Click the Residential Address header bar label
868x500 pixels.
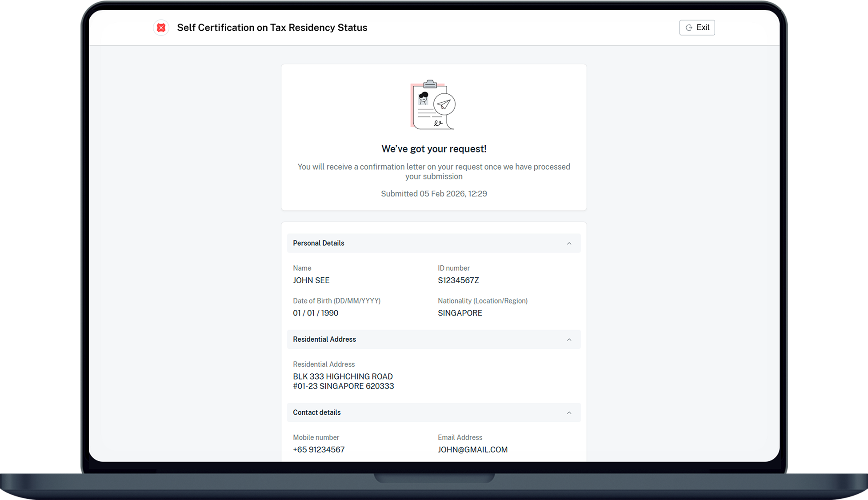[x=324, y=339]
